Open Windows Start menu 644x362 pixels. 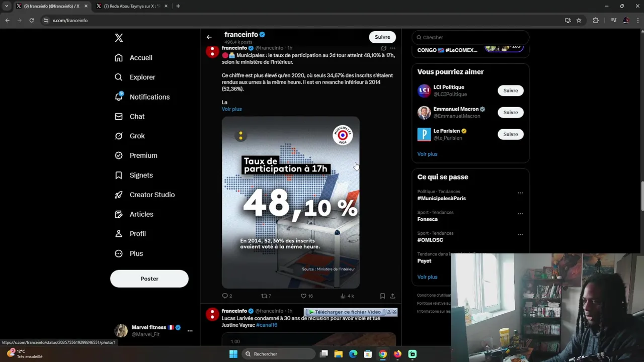[x=233, y=354]
